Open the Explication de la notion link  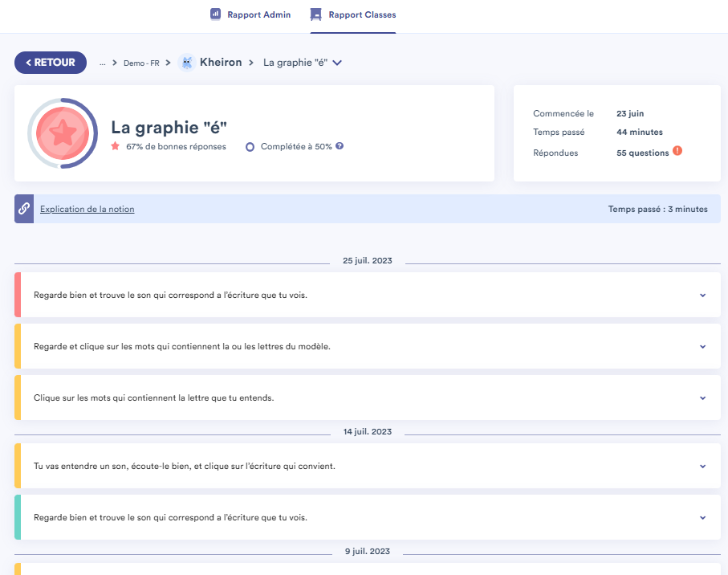(x=87, y=209)
